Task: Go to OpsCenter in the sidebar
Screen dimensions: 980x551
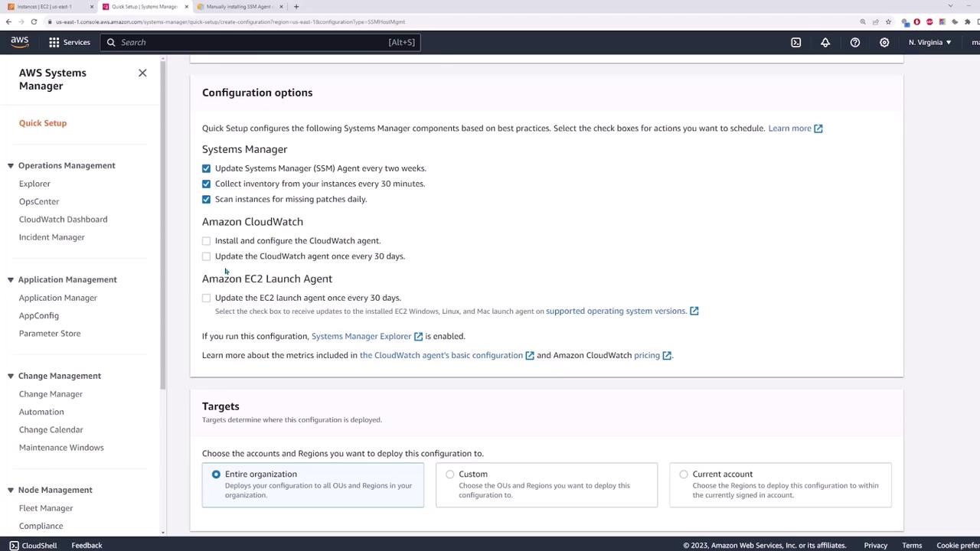Action: coord(39,201)
